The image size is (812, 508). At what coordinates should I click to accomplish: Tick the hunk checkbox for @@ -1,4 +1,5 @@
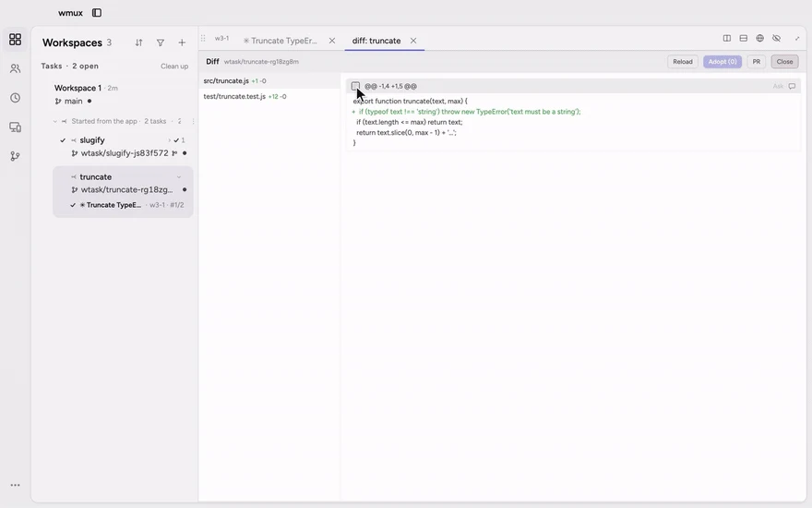(x=355, y=86)
